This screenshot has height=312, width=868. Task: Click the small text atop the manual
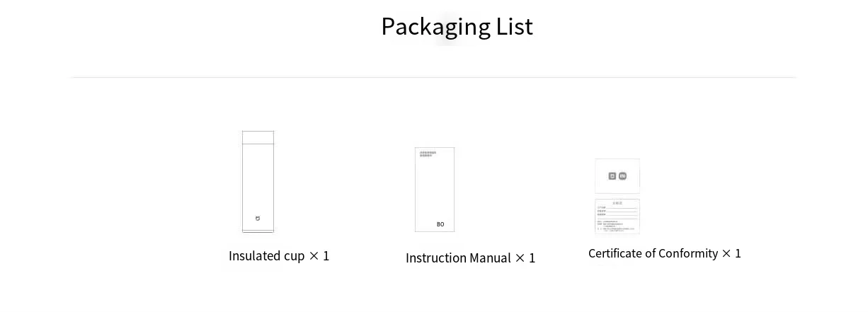coord(428,154)
